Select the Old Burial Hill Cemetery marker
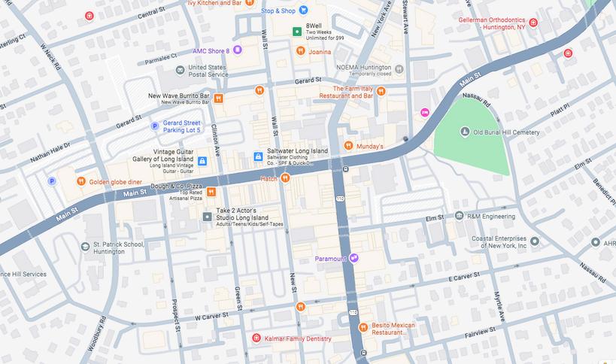 465,132
